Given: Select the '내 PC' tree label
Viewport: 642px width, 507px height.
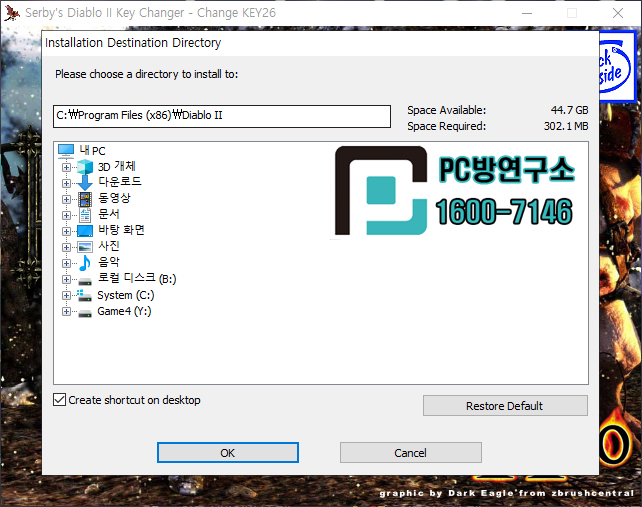Looking at the screenshot, I should [x=93, y=151].
